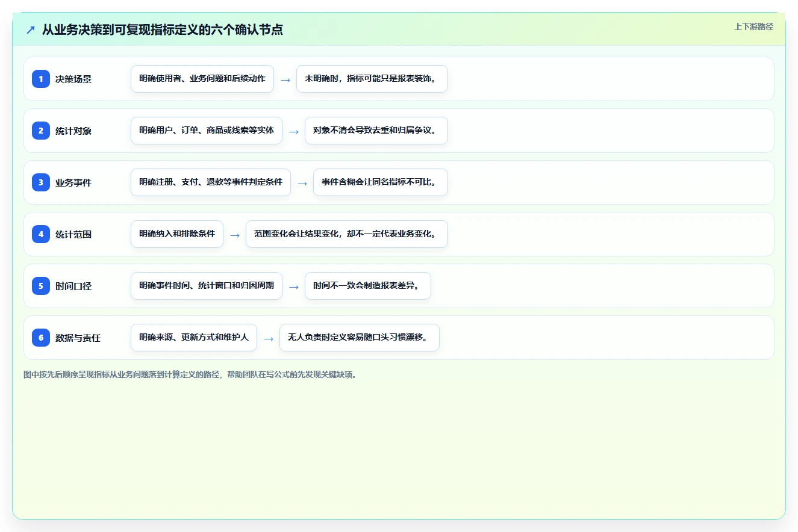Click box 明确使用者、业务问题和后续动作
This screenshot has width=798, height=532.
[202, 79]
